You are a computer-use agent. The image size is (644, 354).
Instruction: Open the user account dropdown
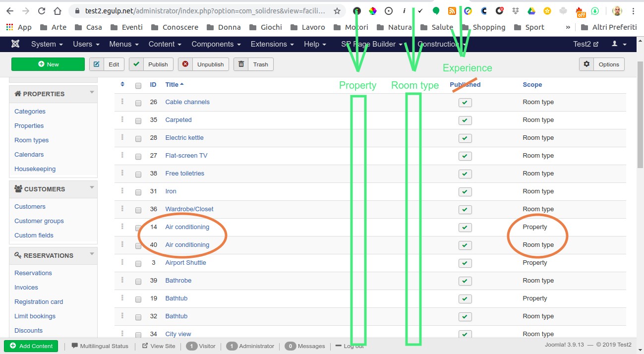click(619, 44)
